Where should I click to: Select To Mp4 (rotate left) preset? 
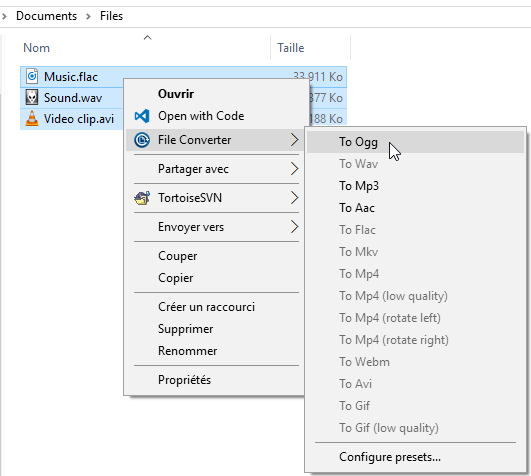390,318
